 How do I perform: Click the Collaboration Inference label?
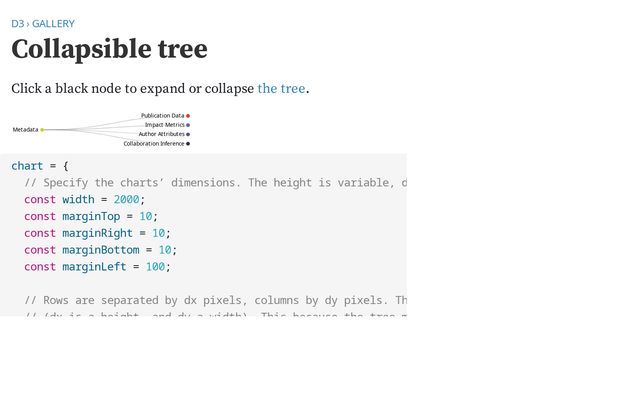tap(154, 144)
